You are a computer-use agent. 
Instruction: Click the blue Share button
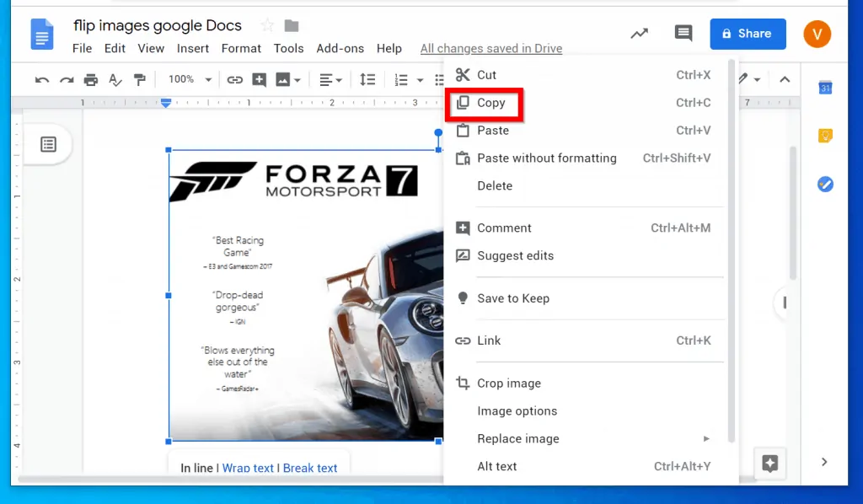click(748, 34)
